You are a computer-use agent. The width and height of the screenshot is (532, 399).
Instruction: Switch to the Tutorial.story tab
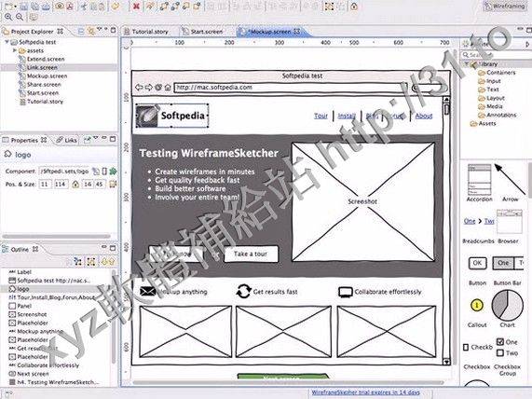point(146,32)
